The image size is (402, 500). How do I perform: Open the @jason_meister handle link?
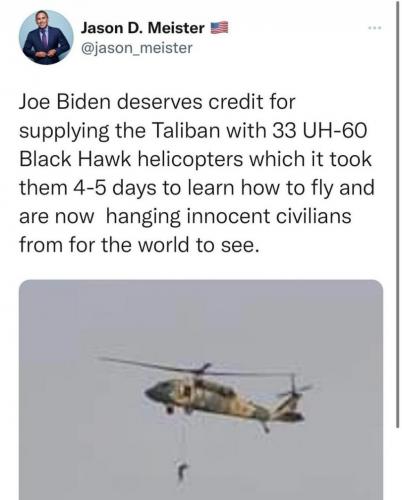tap(137, 48)
